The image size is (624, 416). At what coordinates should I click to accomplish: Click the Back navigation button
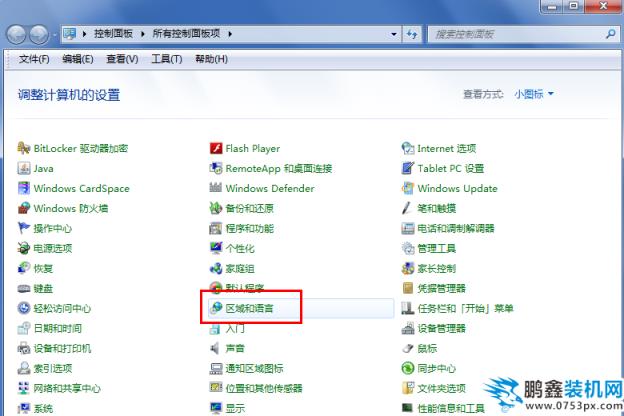click(x=16, y=35)
